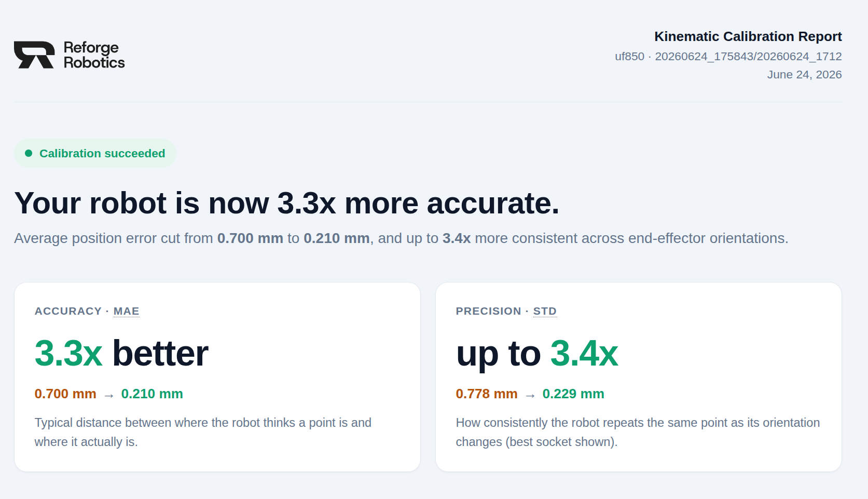Click the orange 0.700 mm value
868x499 pixels.
click(x=65, y=394)
